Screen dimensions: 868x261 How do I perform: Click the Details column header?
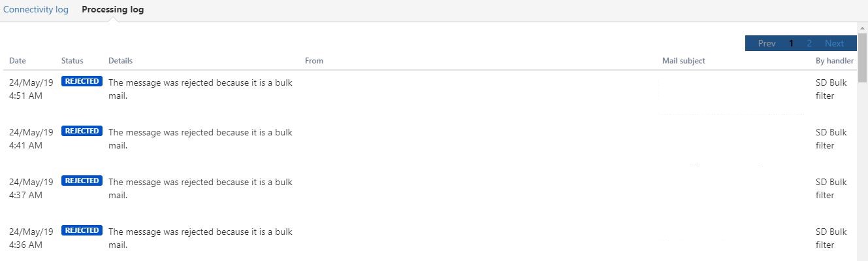coord(120,61)
